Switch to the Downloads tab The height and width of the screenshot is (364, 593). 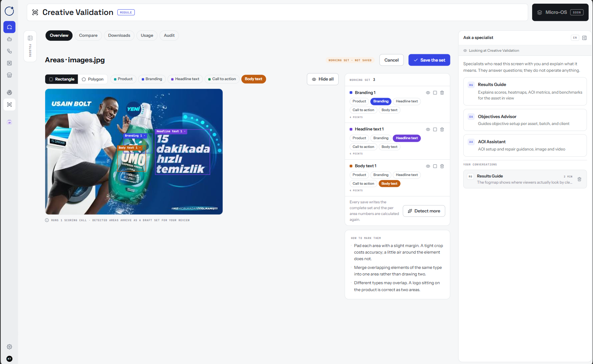click(x=119, y=35)
